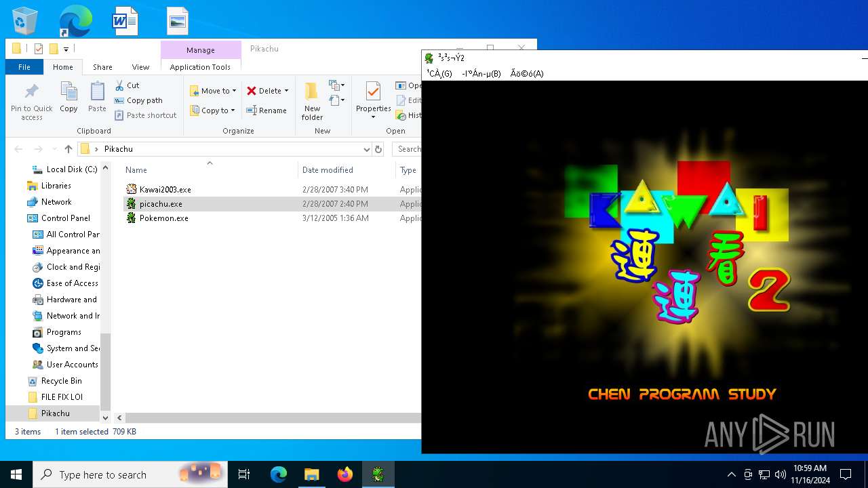Image resolution: width=868 pixels, height=488 pixels.
Task: Click the Cut scissors icon
Action: click(119, 85)
